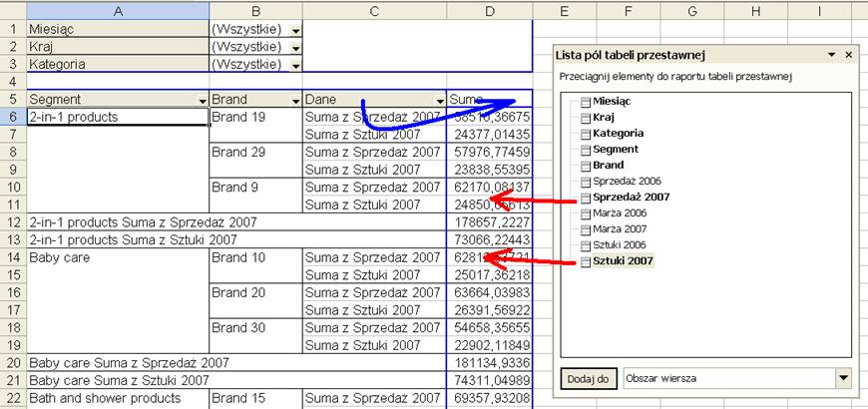Close the Lista pól tabeli przestawnej panel
Image resolution: width=868 pixels, height=409 pixels.
(x=849, y=55)
